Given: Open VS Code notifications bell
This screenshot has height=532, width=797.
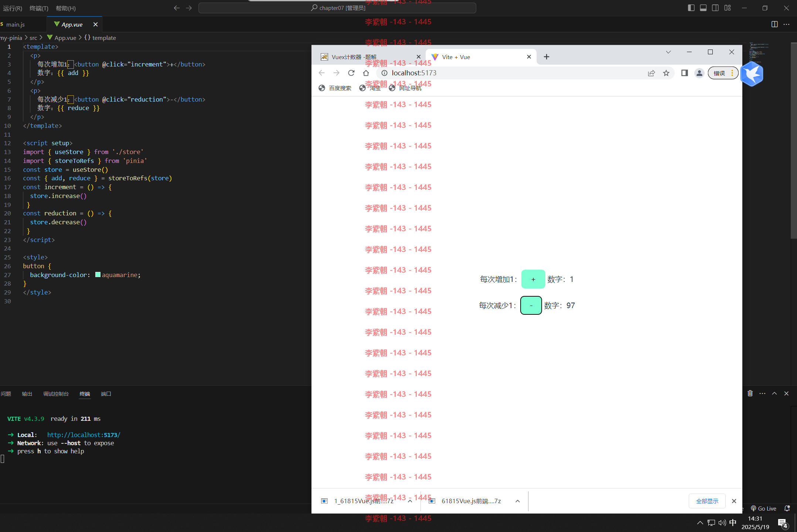Looking at the screenshot, I should [787, 508].
